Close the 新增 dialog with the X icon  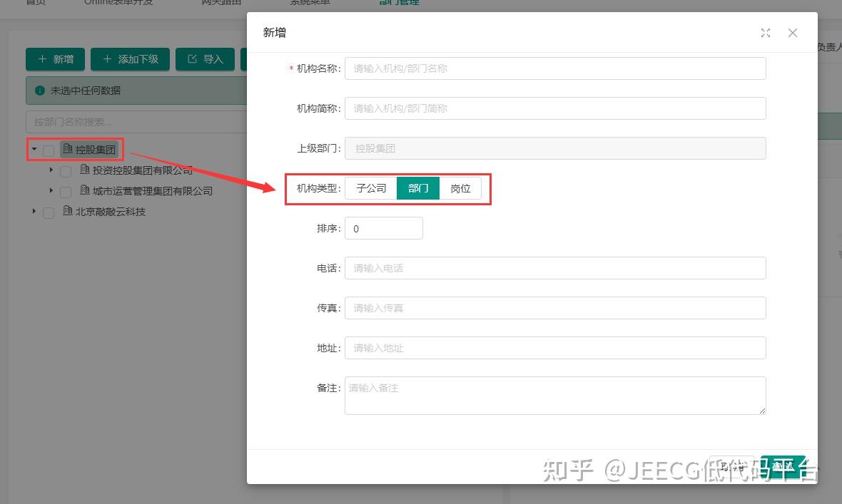point(793,33)
